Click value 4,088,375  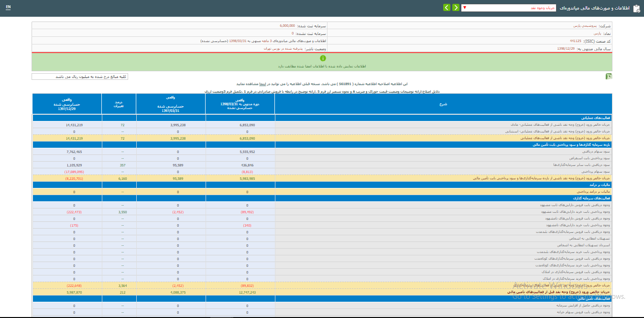point(178,292)
